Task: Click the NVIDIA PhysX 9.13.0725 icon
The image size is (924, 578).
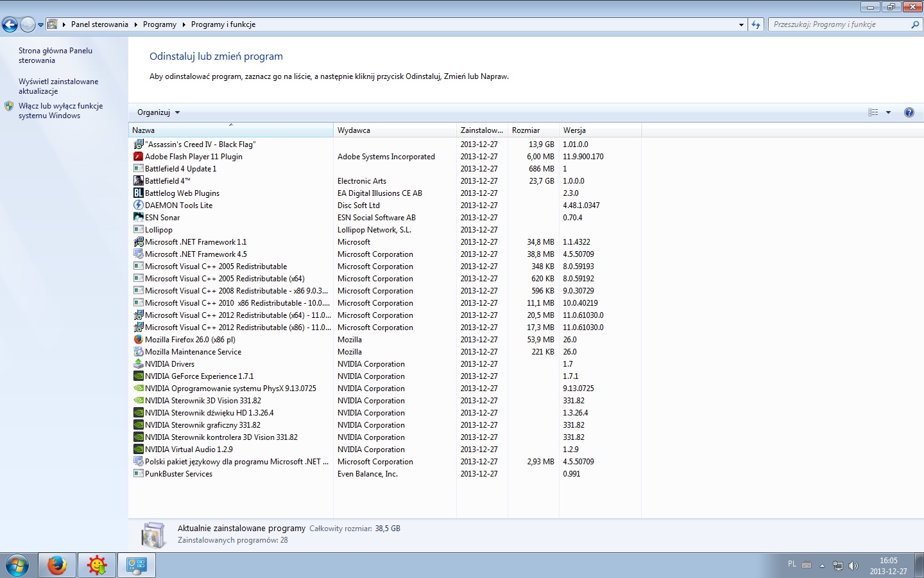Action: pos(139,389)
